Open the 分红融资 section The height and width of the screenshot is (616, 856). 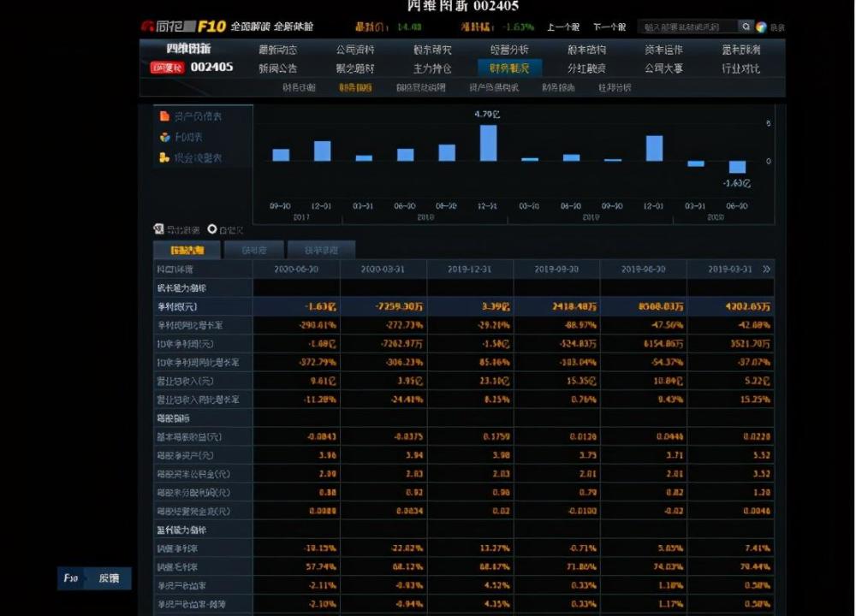pos(587,68)
